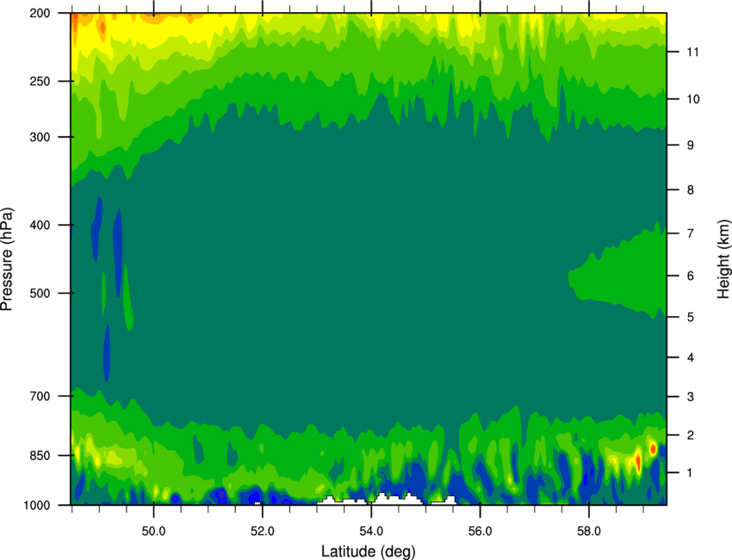Click the 56.0 latitude tick label
The image size is (732, 560).
tap(481, 532)
